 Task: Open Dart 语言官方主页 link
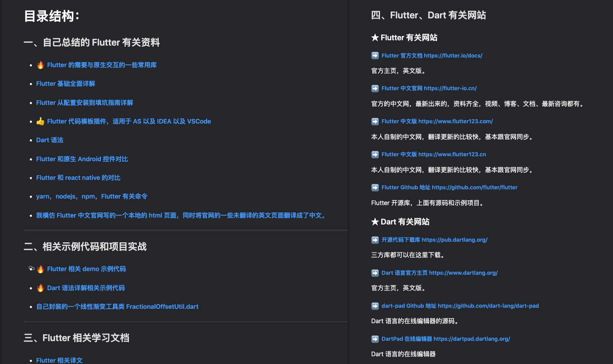[x=440, y=273]
